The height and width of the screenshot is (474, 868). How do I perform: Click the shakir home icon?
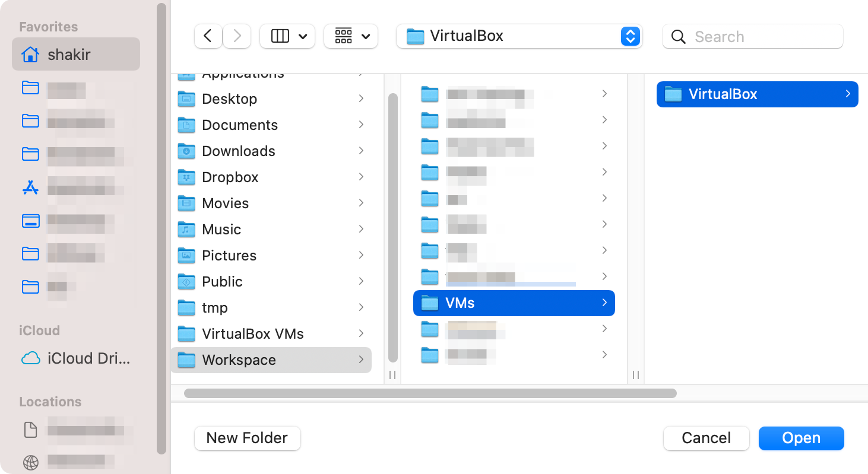click(x=30, y=55)
